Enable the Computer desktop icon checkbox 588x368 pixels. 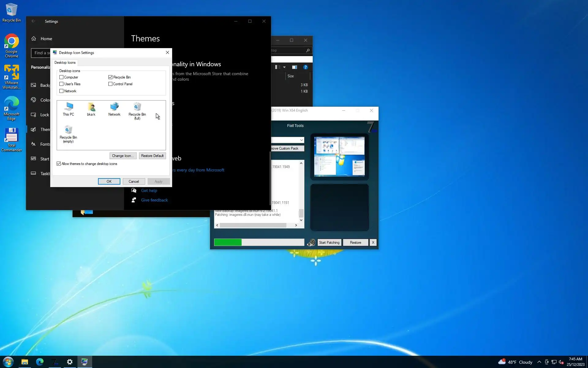click(62, 77)
